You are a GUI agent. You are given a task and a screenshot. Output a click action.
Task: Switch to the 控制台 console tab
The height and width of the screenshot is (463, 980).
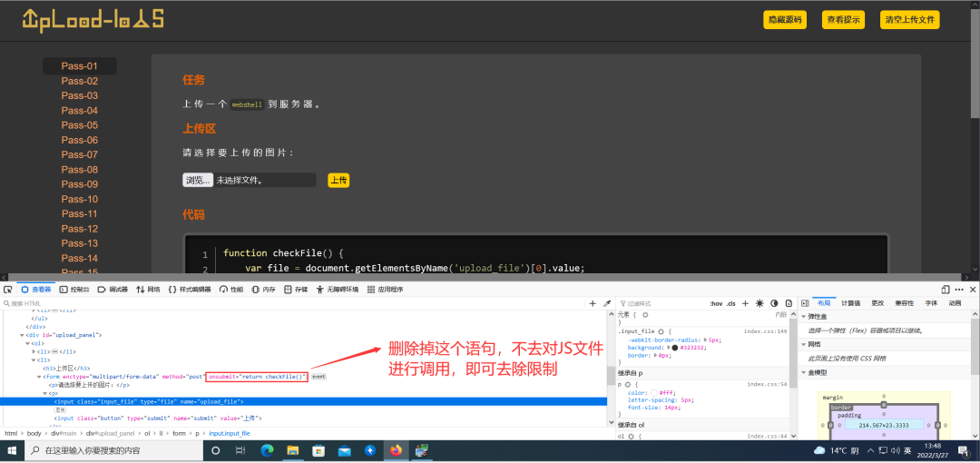(74, 290)
